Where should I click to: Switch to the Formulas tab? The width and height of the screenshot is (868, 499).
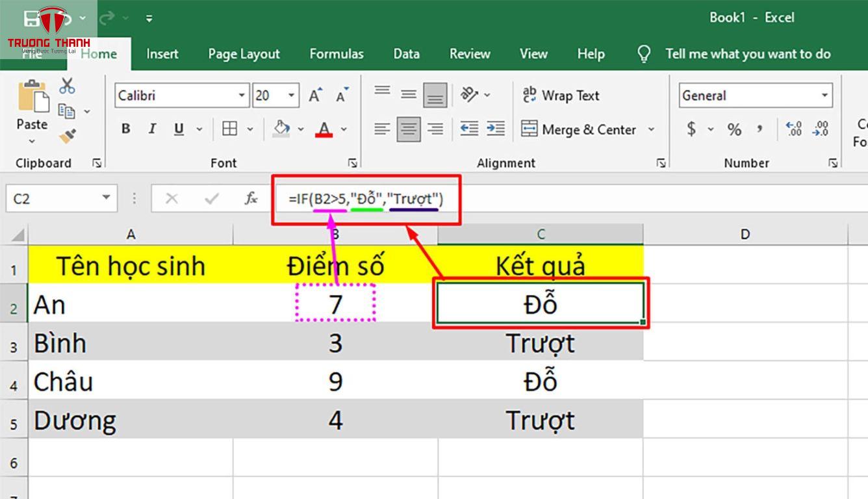tap(337, 54)
